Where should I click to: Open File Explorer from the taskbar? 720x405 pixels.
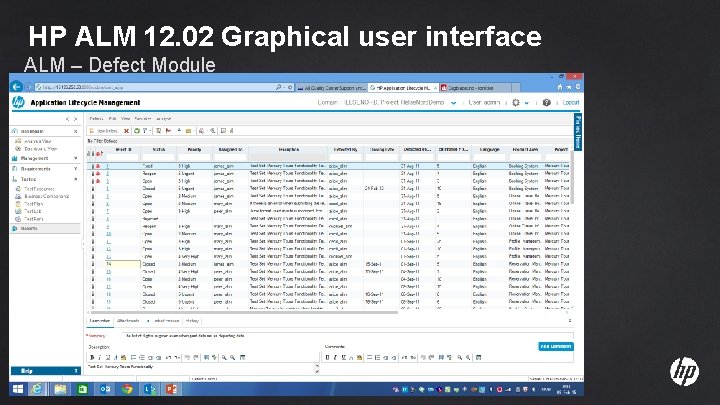click(x=60, y=389)
